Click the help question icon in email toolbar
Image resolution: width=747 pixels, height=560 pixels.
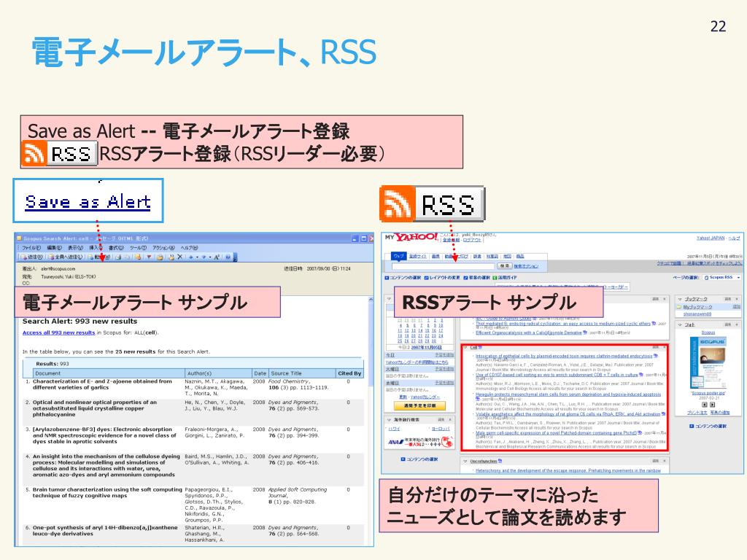pos(228,257)
